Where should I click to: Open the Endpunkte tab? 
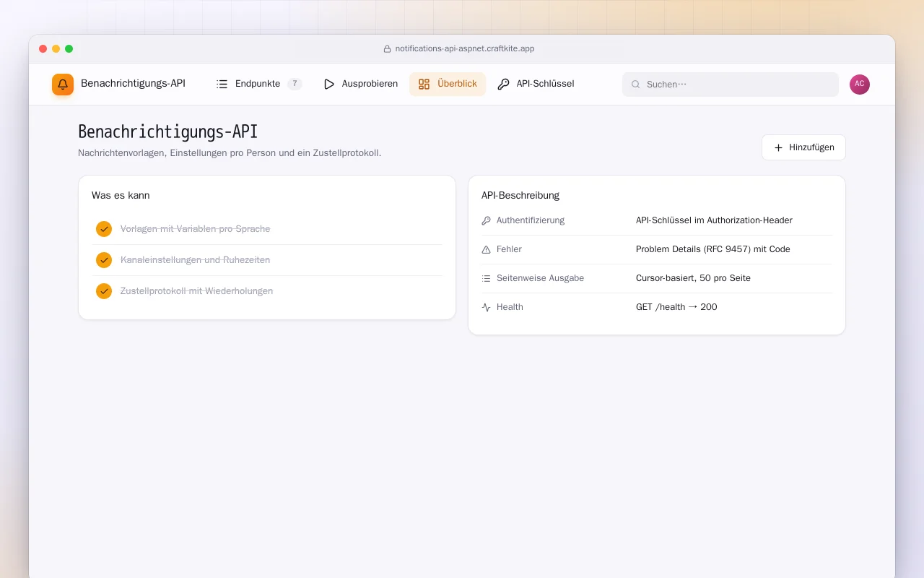[258, 84]
